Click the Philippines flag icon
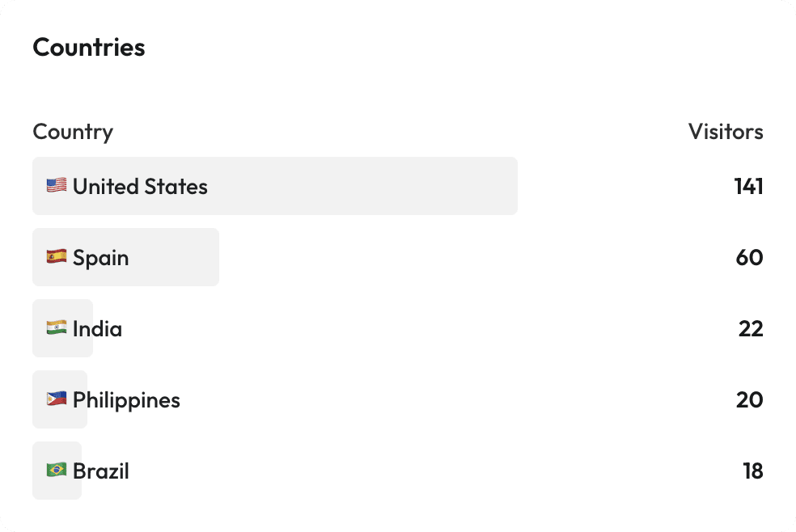Image resolution: width=796 pixels, height=532 pixels. 55,399
